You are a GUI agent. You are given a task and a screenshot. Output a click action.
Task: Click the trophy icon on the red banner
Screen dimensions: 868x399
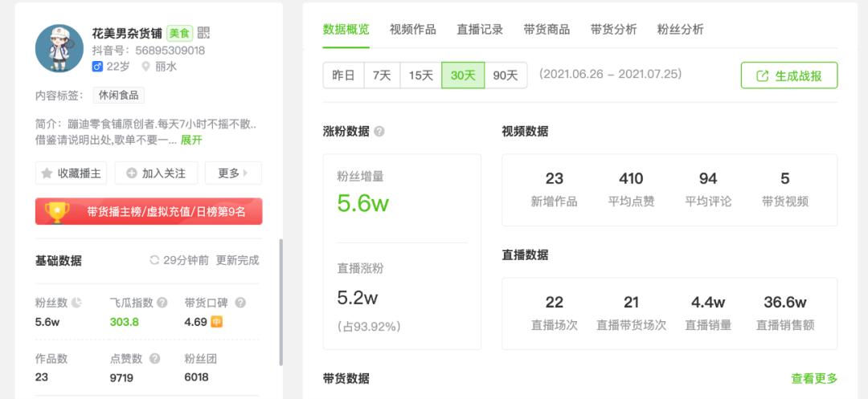57,212
